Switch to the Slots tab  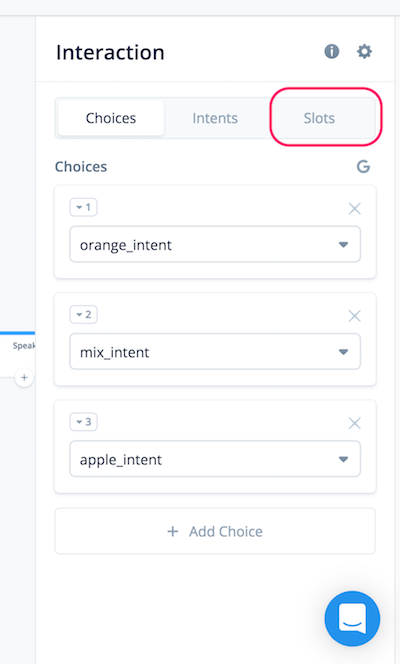(x=319, y=118)
